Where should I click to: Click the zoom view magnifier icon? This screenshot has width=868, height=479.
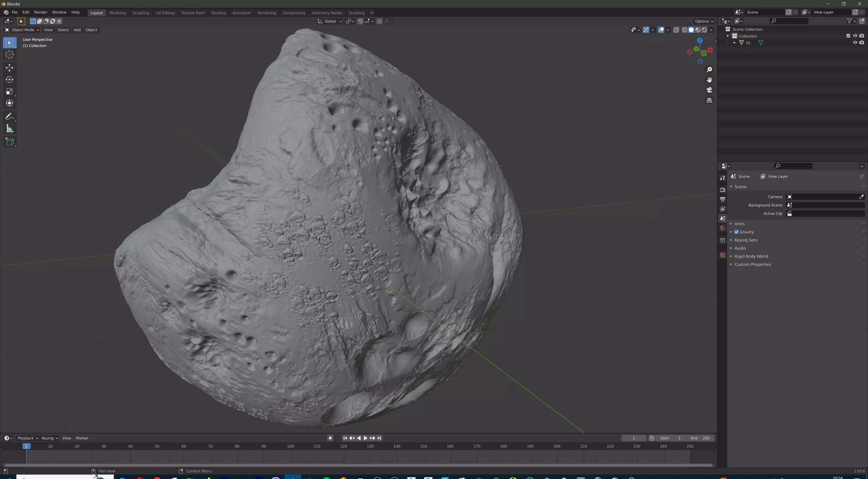click(709, 69)
